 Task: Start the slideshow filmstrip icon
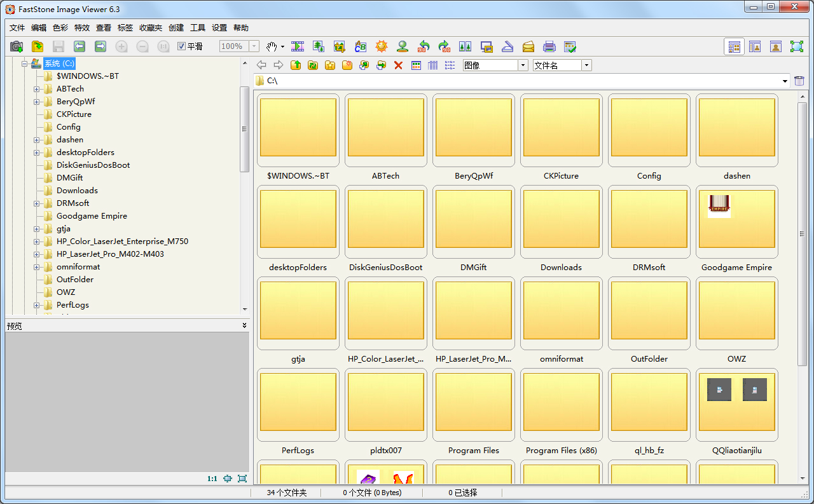pos(298,46)
